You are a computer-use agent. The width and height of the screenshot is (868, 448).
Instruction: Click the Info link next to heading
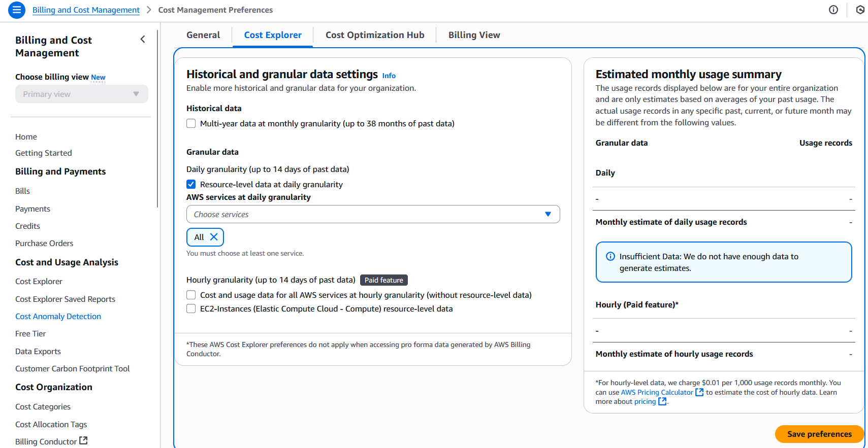[x=389, y=76]
